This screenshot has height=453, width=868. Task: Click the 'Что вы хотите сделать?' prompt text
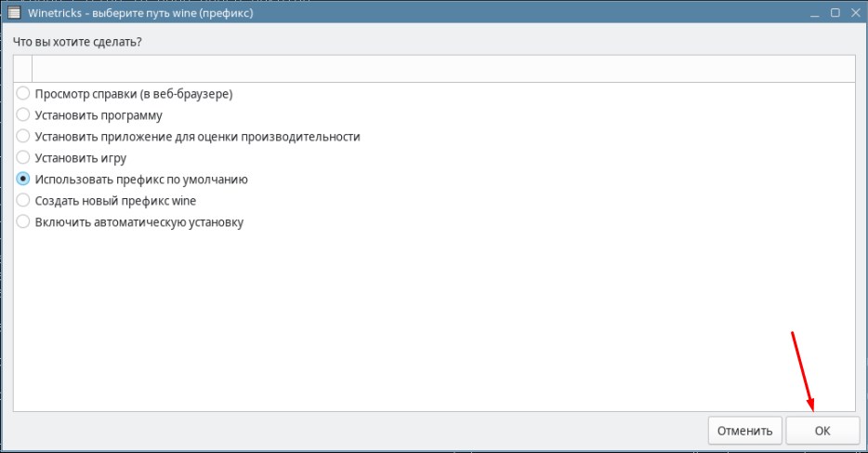point(77,42)
